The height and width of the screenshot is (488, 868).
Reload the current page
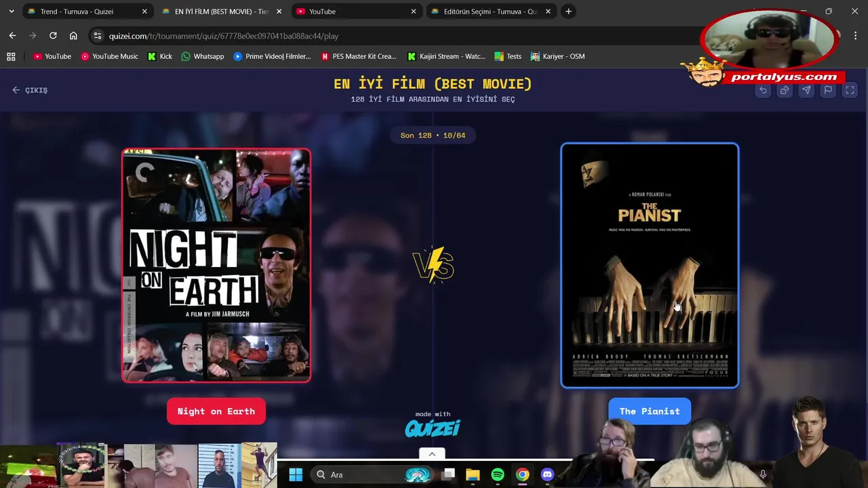(x=53, y=36)
